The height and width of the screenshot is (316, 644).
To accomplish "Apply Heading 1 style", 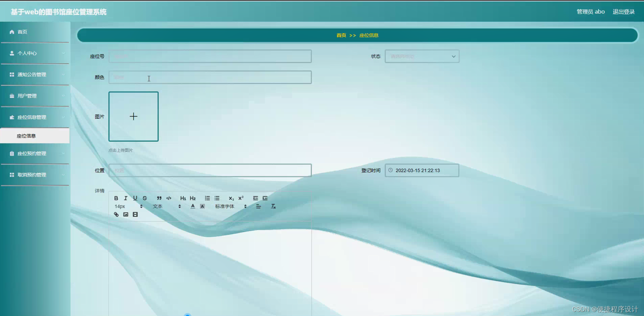I will [x=183, y=198].
